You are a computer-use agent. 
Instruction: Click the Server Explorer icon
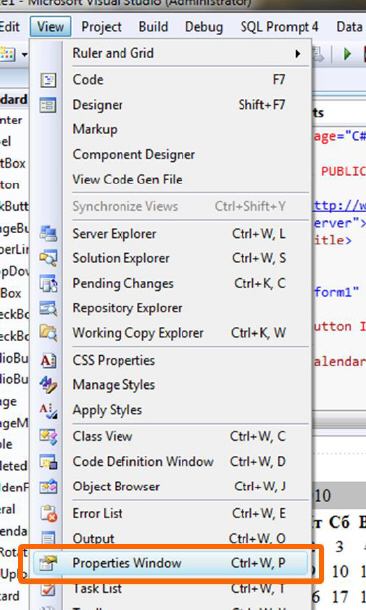(48, 233)
